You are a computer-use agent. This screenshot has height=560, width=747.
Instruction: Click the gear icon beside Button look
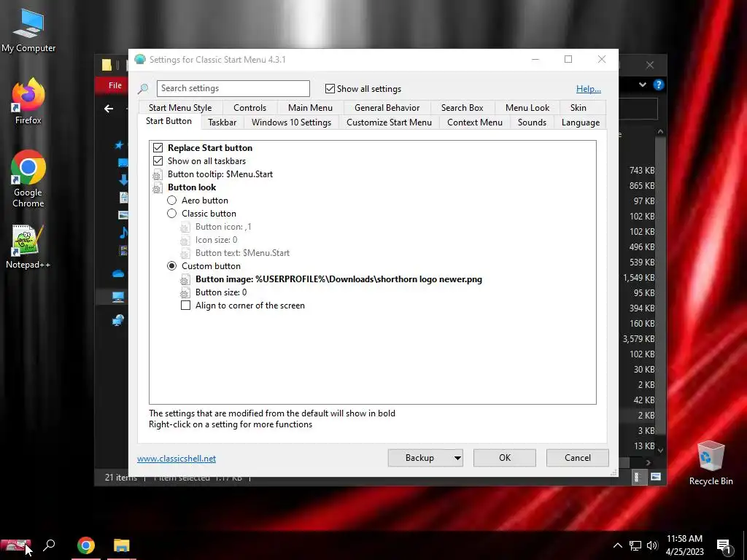pos(158,187)
